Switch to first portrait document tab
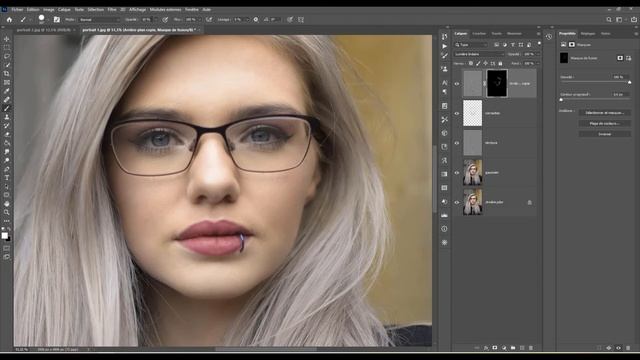 pyautogui.click(x=44, y=30)
